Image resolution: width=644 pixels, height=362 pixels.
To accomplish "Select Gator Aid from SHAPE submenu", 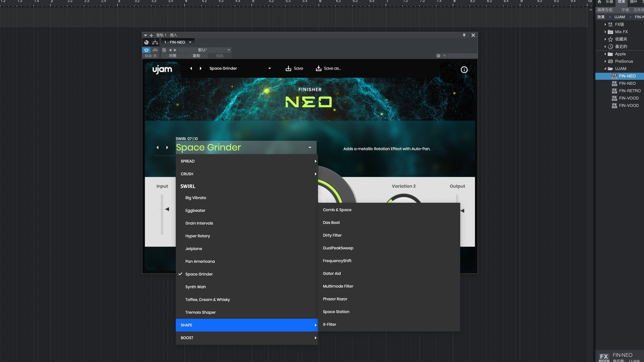I will [x=389, y=274].
